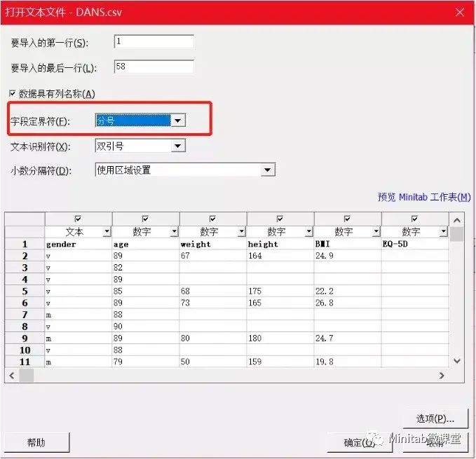Uncheck the BMI column checkbox
Screen dimensions: 476x459
pos(347,219)
